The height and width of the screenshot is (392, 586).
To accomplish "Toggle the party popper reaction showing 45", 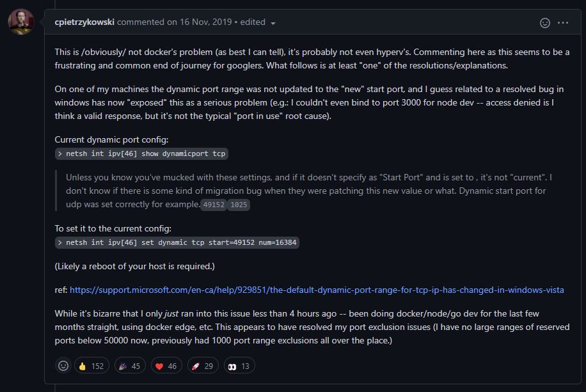I will (130, 366).
